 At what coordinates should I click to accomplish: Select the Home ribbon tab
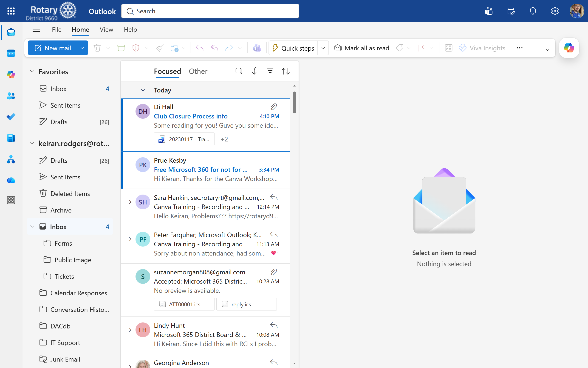point(80,29)
